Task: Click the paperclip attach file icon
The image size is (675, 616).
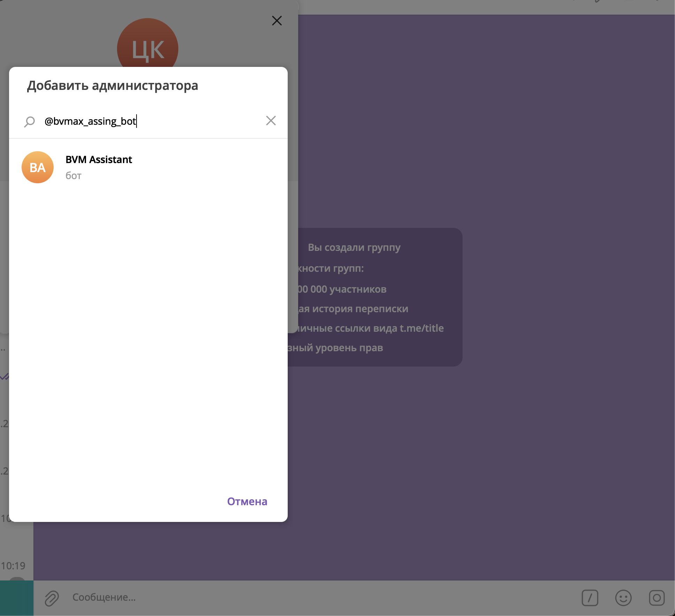Action: (52, 598)
